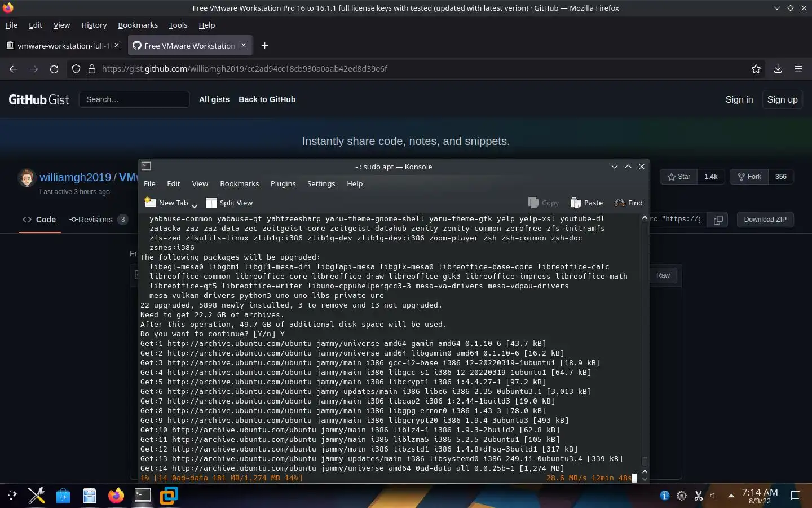812x508 pixels.
Task: Open the tracking protection shield icon
Action: tap(76, 69)
